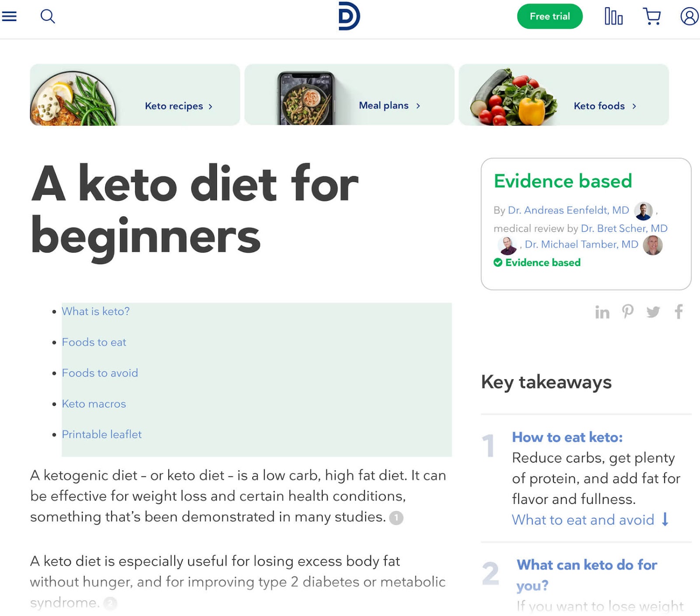Share the article on Twitter

tap(654, 312)
